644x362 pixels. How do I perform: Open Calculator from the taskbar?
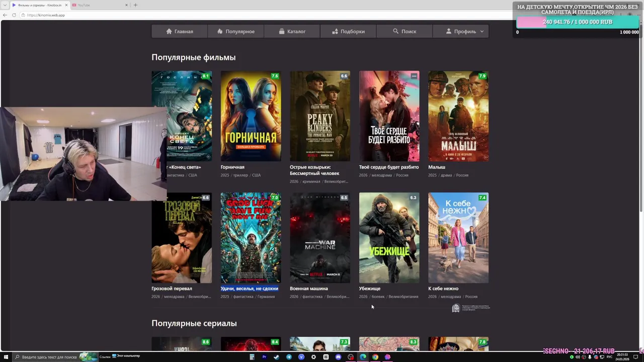(x=252, y=357)
